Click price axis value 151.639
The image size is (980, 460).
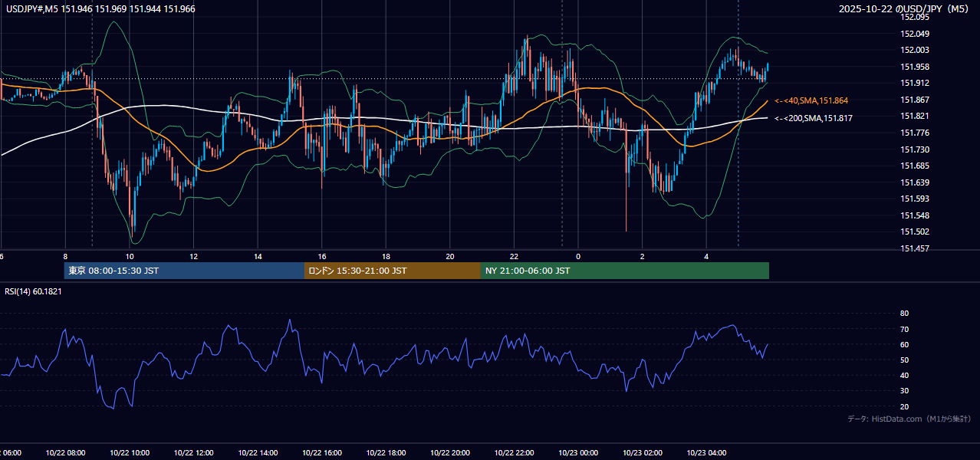point(915,182)
